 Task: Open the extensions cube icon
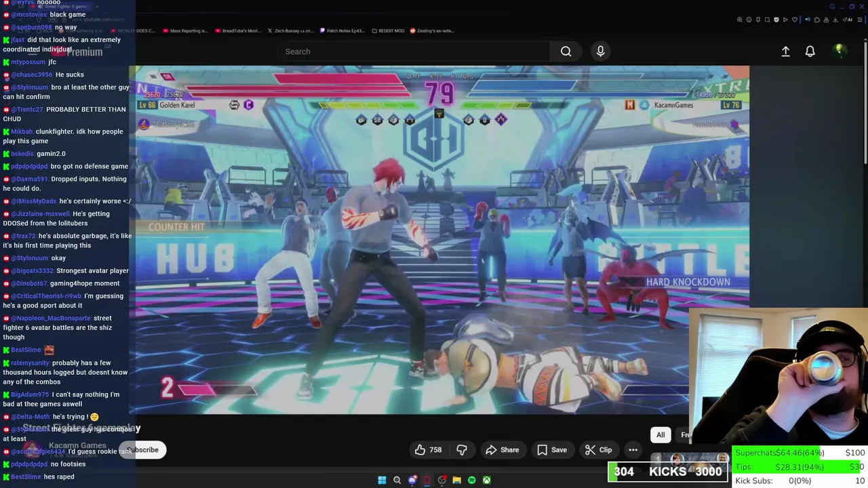pyautogui.click(x=817, y=20)
